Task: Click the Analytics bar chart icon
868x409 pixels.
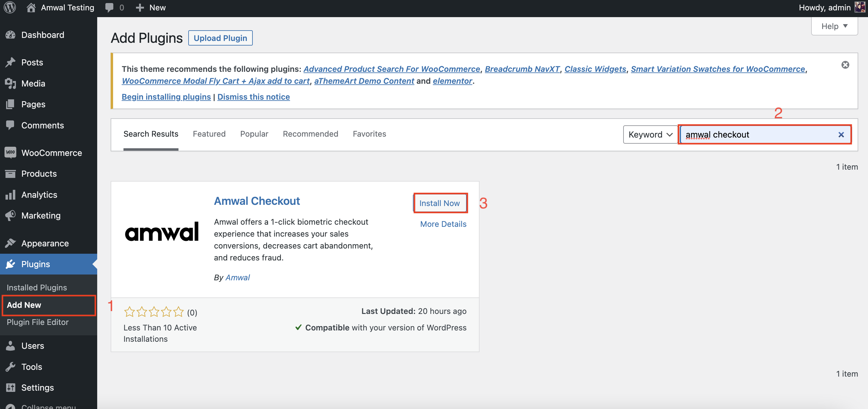Action: click(x=10, y=194)
